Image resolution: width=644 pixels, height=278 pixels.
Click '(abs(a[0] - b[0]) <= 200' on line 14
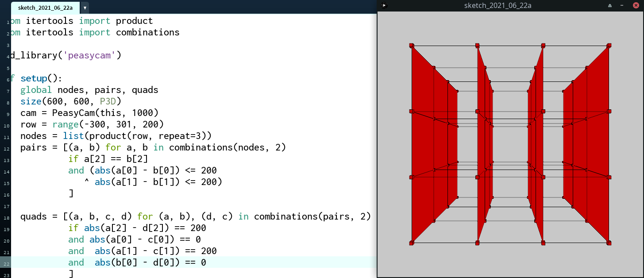coord(153,170)
